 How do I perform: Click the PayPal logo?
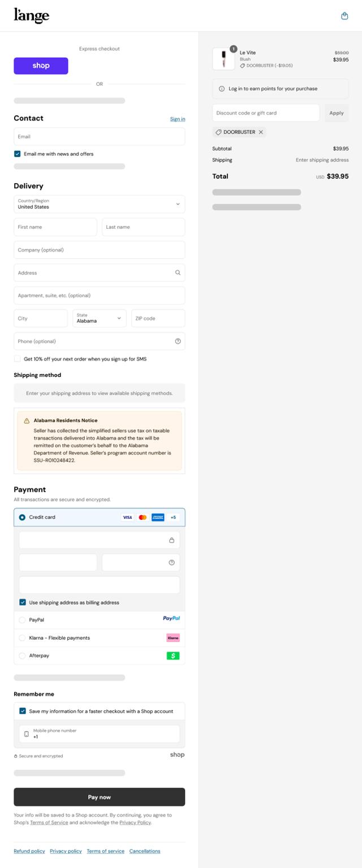pos(171,619)
